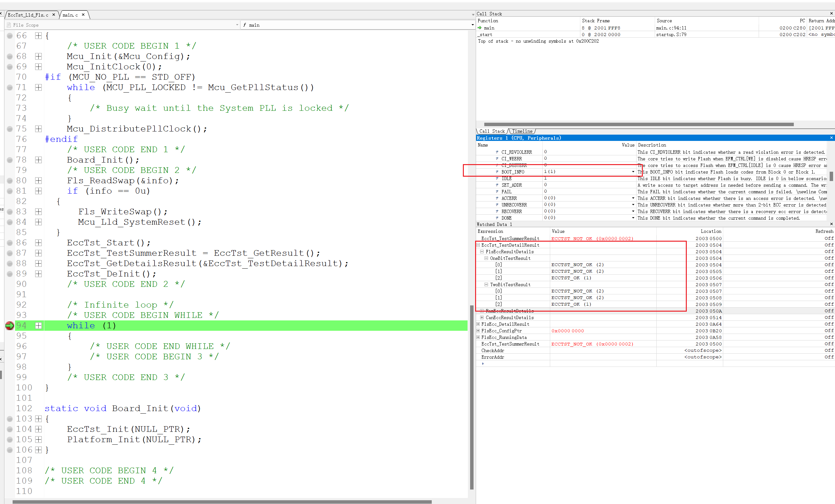Select the _start row in Call Stack

tap(655, 35)
